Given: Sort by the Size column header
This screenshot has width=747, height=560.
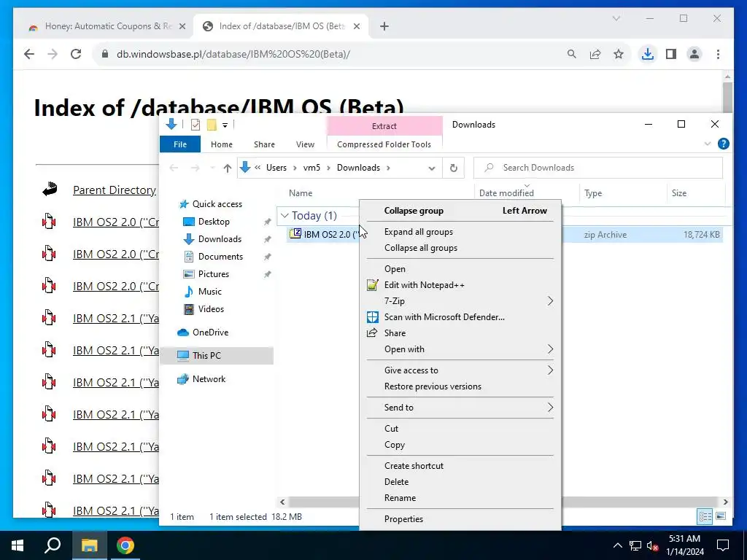Looking at the screenshot, I should [x=679, y=192].
